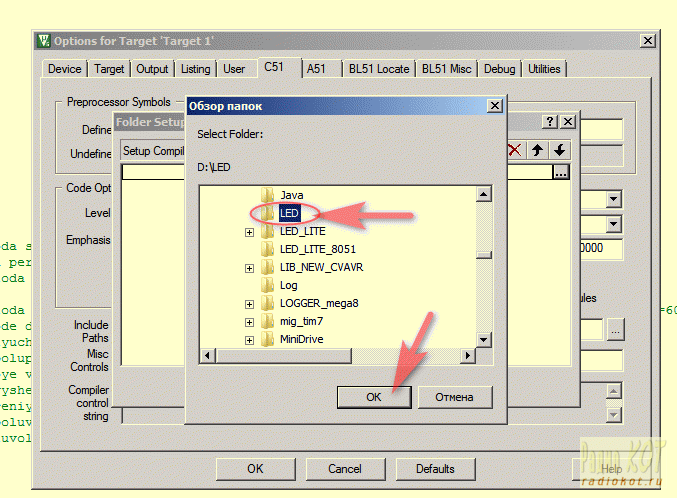Click the mig_tim7 folder icon
677x498 pixels.
[268, 321]
